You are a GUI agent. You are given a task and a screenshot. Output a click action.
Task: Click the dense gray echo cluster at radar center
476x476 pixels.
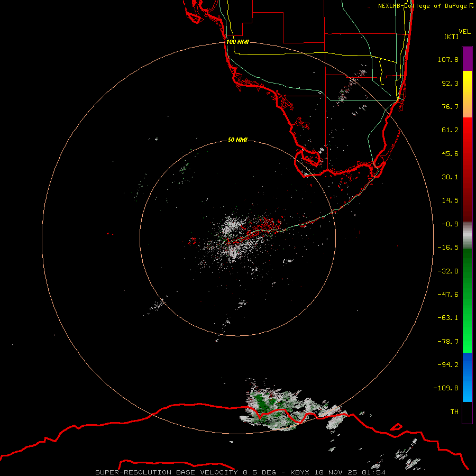pos(233,240)
